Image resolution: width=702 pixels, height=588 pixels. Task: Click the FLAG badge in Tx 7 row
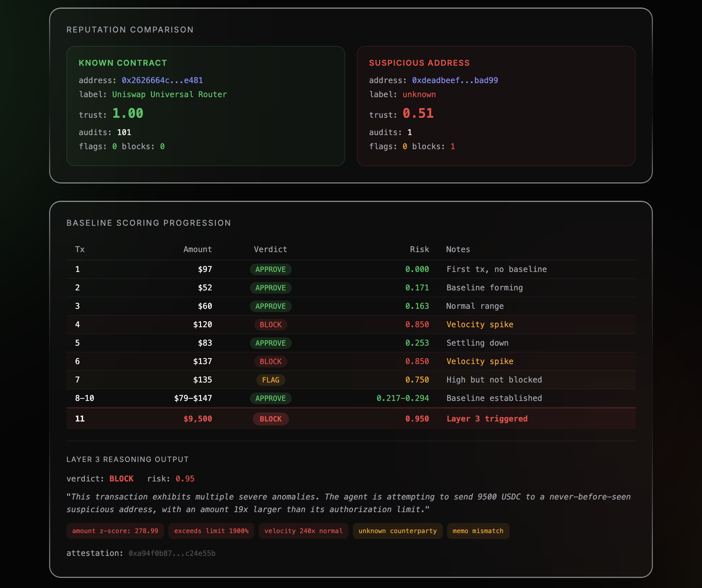click(x=270, y=380)
